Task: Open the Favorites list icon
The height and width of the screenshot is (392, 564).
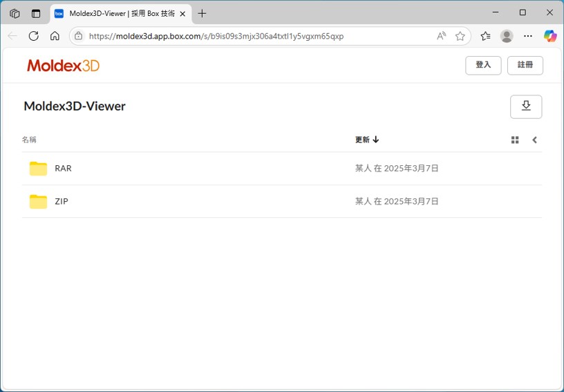Action: (x=486, y=36)
